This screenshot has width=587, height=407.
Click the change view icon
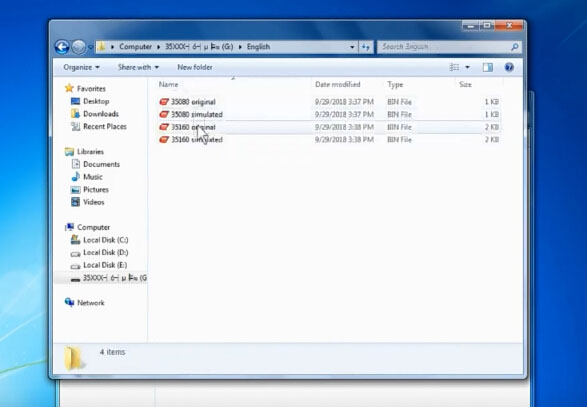pyautogui.click(x=454, y=67)
